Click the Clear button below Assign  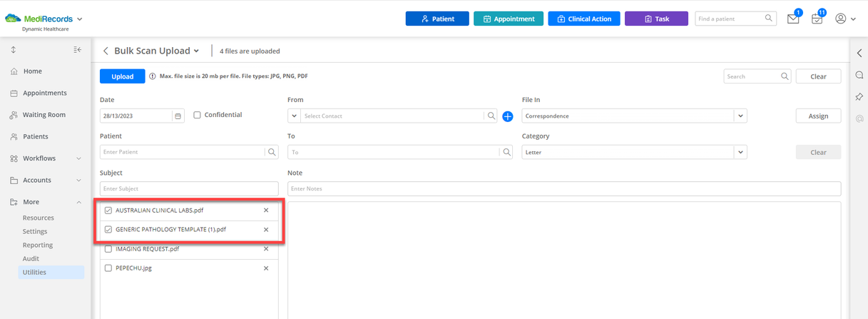pos(818,152)
